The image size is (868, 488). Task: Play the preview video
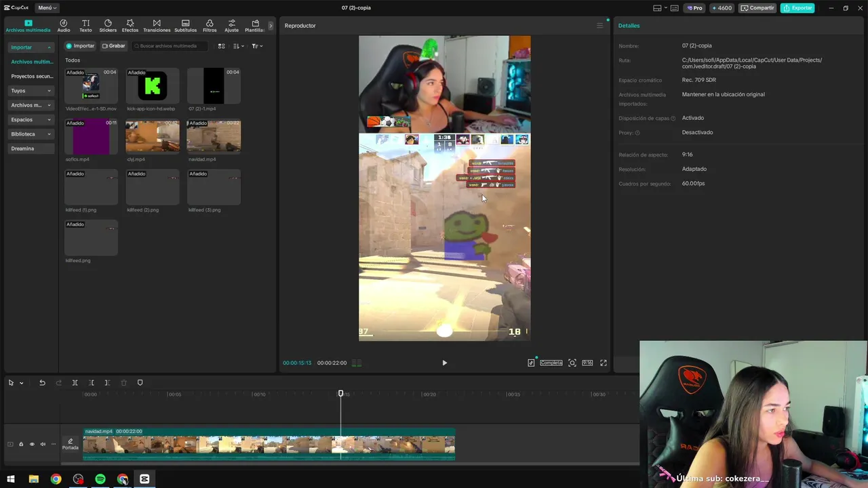[x=444, y=363]
